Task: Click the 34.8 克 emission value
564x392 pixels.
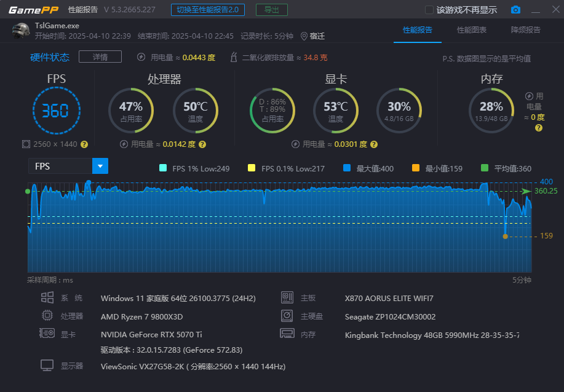Action: [316, 58]
